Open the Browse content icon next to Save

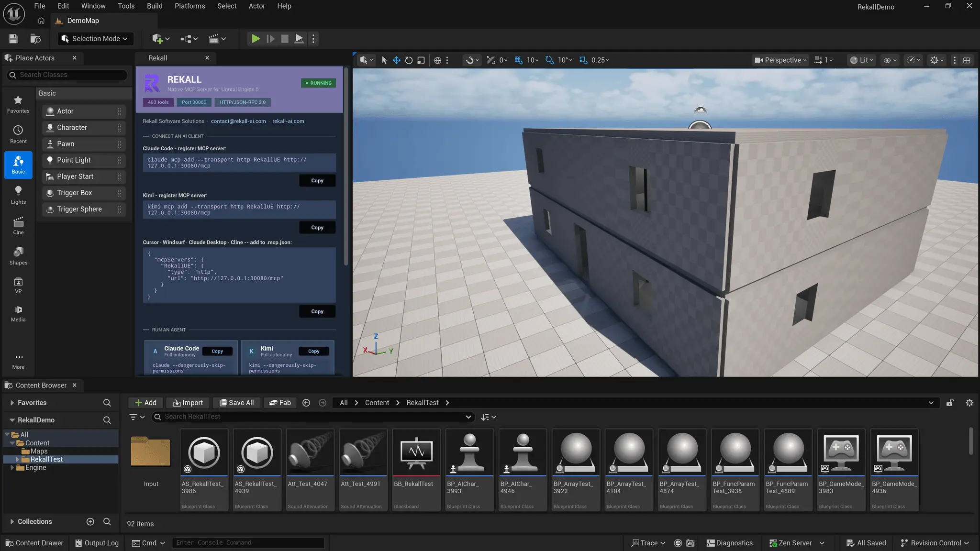click(35, 39)
